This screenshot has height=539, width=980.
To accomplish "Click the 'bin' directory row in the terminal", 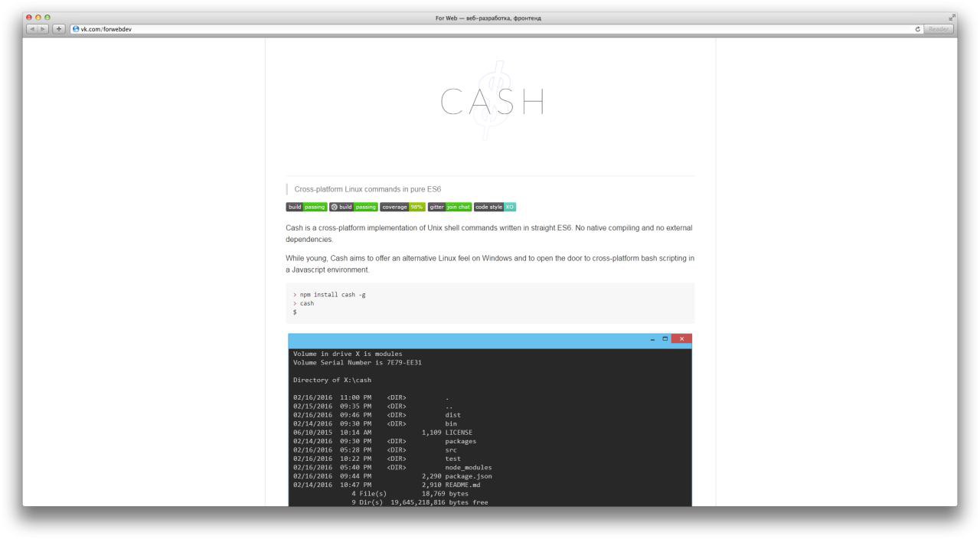I will coord(375,423).
